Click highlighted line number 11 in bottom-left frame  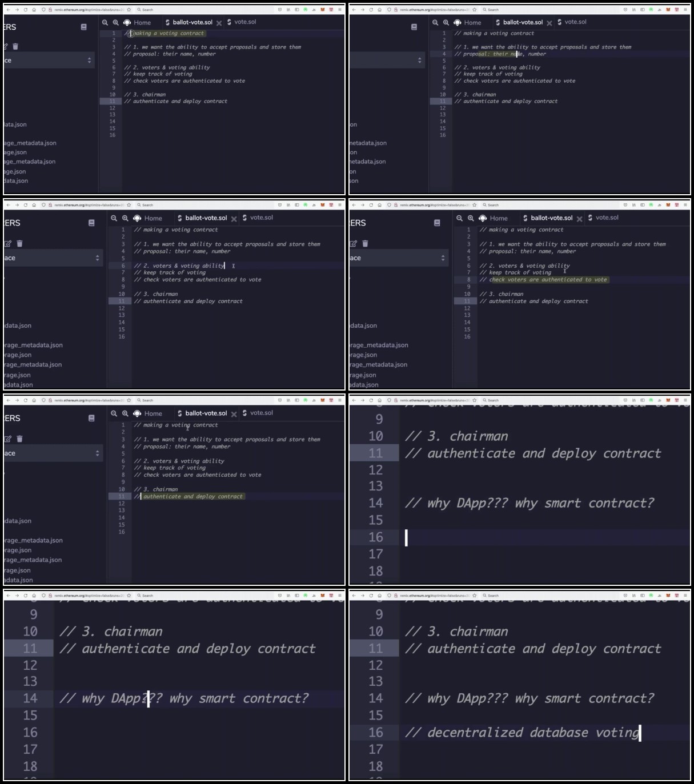[x=30, y=649]
